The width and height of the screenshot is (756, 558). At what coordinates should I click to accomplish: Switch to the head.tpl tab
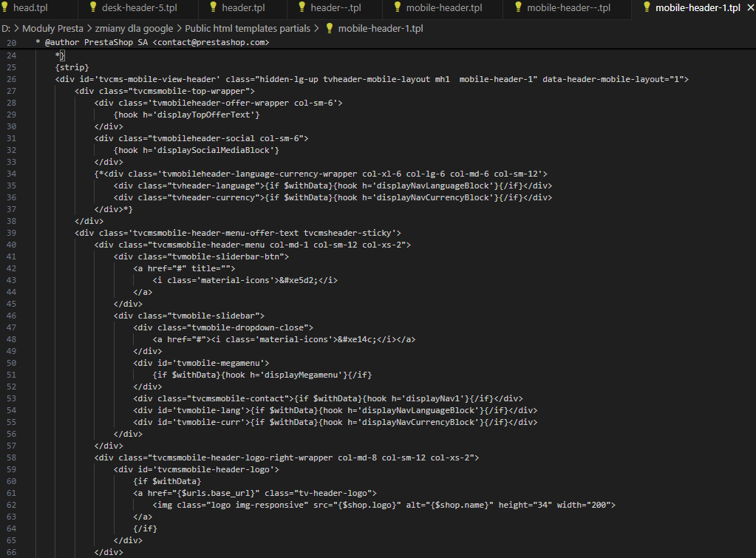click(25, 7)
